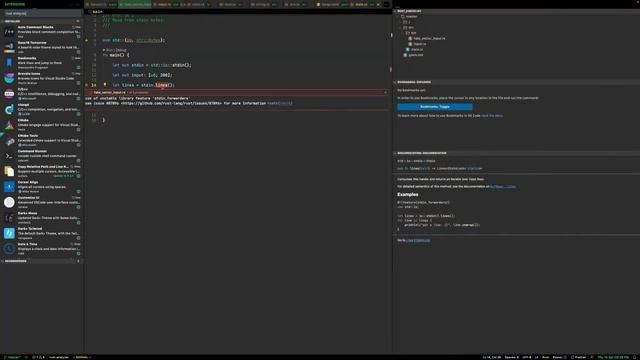Select the Command Runner extension row title
The height and width of the screenshot is (360, 640).
pos(32,151)
